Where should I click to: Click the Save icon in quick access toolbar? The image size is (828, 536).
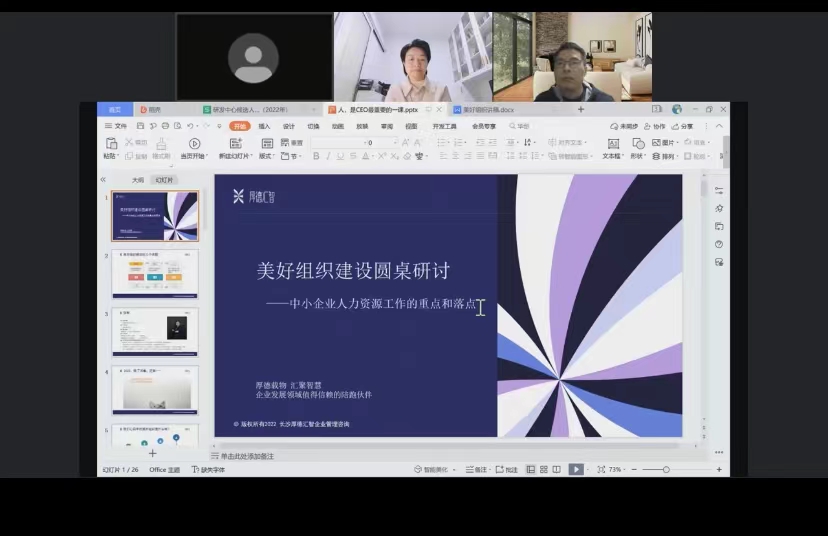click(140, 126)
